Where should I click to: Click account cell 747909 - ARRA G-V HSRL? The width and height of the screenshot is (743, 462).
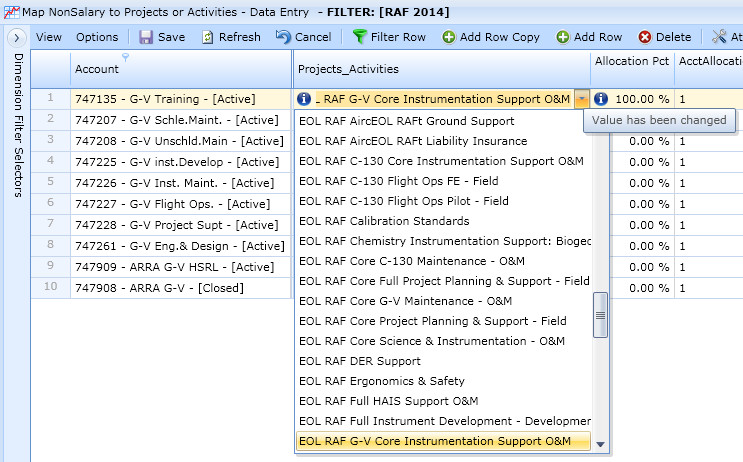pos(181,267)
